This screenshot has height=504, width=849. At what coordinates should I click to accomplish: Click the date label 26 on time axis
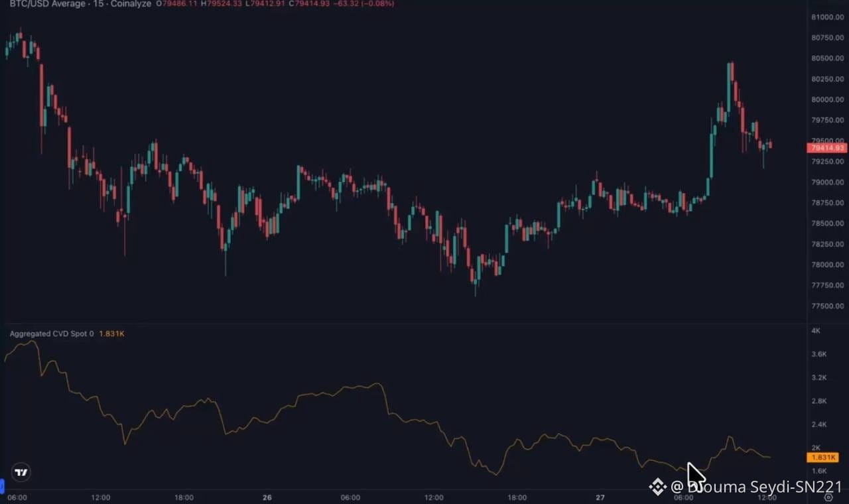(267, 497)
